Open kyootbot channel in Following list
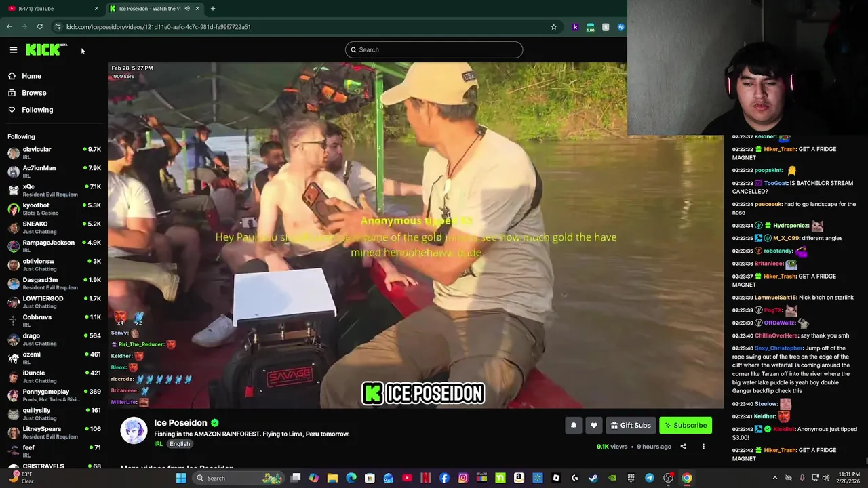Screen dimensions: 868x488 pos(54,209)
